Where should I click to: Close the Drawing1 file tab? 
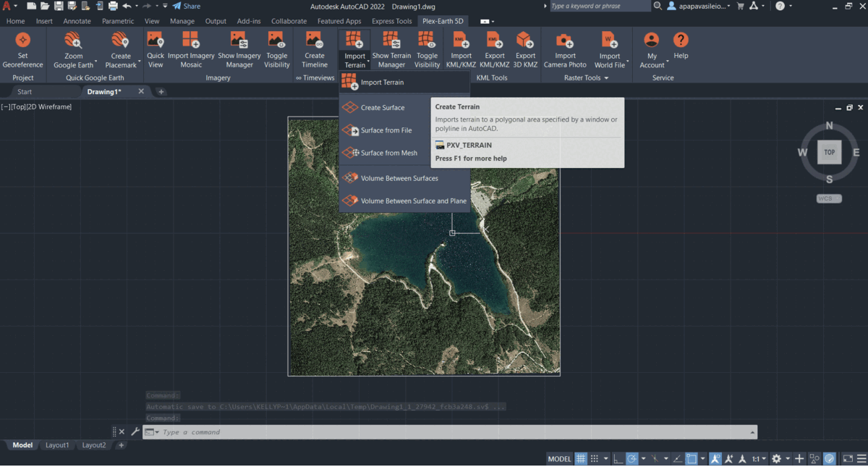coord(141,91)
